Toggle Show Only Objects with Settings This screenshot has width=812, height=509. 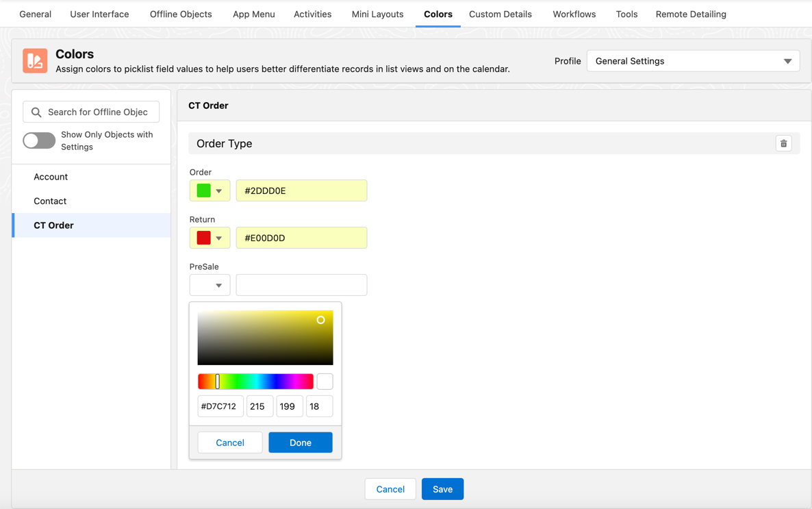tap(39, 140)
